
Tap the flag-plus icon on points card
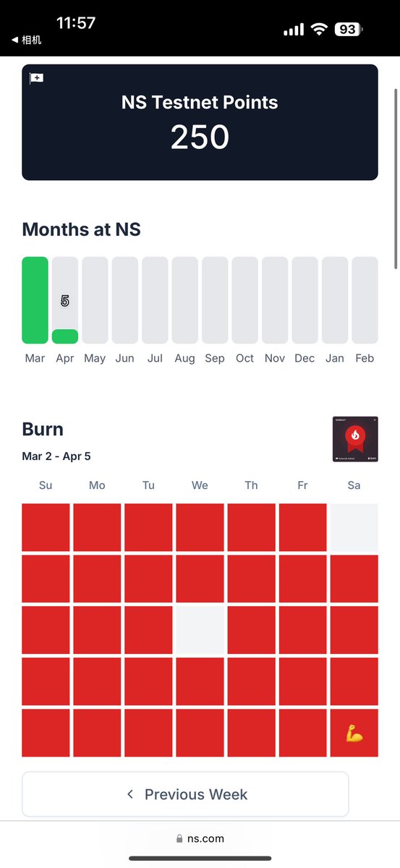click(x=36, y=78)
